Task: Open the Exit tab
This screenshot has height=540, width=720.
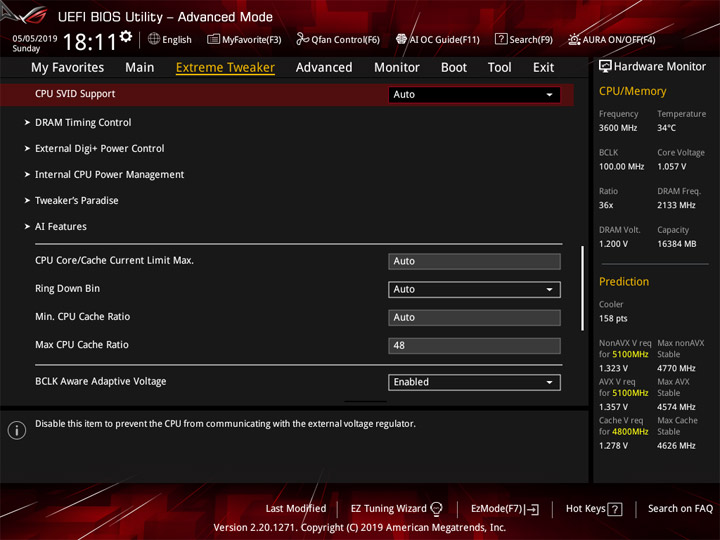Action: [x=543, y=68]
